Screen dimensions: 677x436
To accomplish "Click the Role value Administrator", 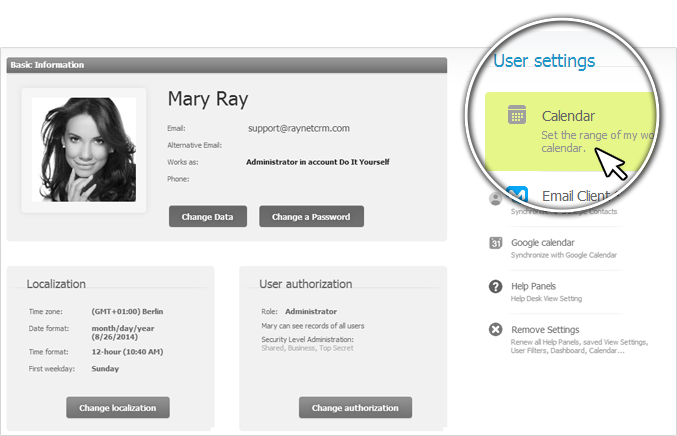I will 311,311.
